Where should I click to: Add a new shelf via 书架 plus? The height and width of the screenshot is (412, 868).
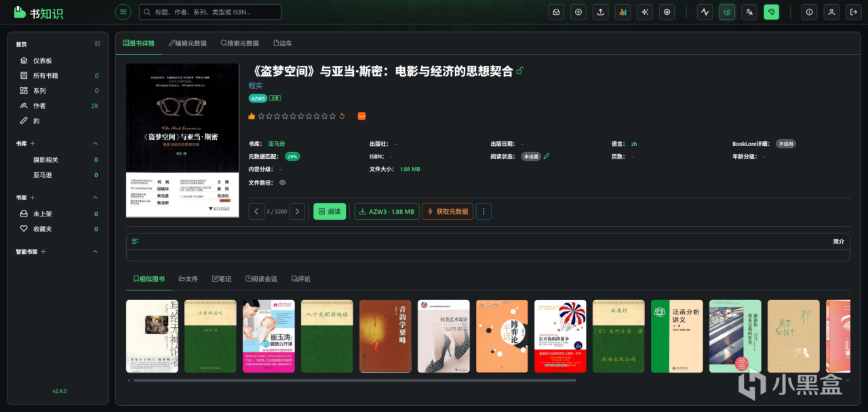[33, 198]
